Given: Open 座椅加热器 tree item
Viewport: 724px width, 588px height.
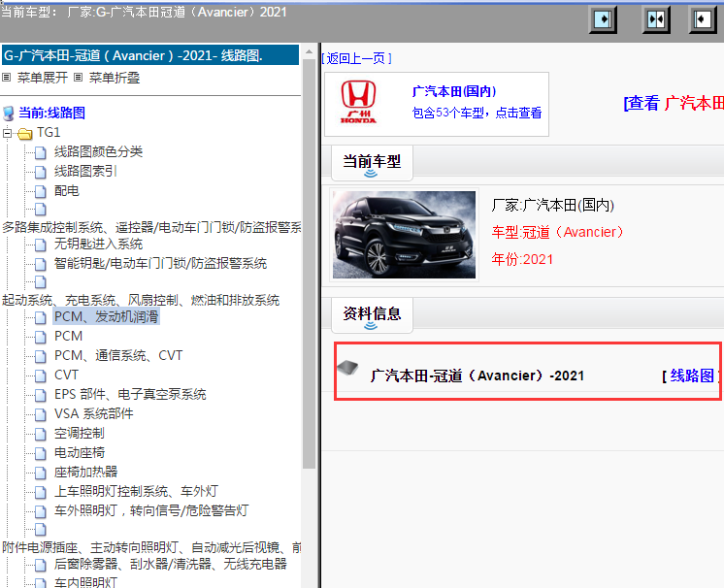Looking at the screenshot, I should (85, 472).
